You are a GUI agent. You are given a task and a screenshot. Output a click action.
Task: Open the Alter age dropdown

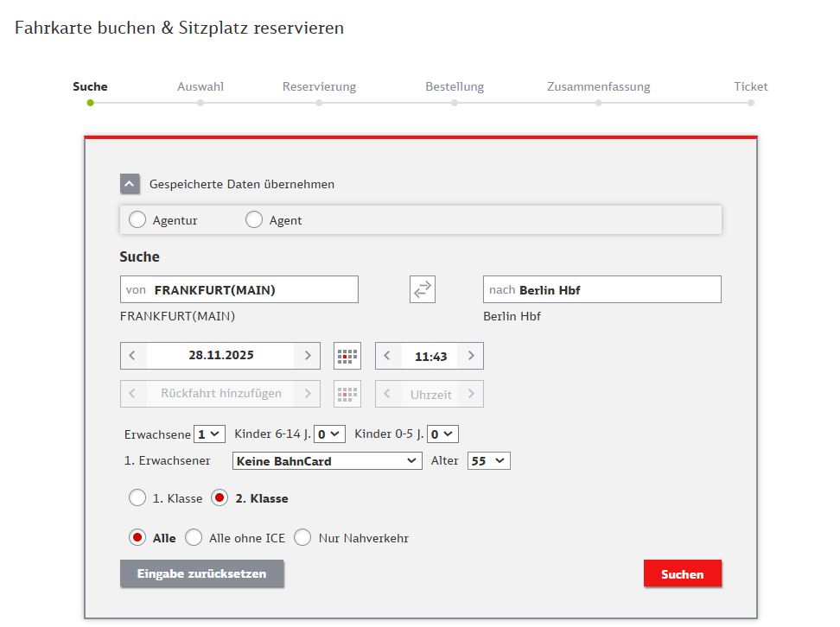coord(488,461)
